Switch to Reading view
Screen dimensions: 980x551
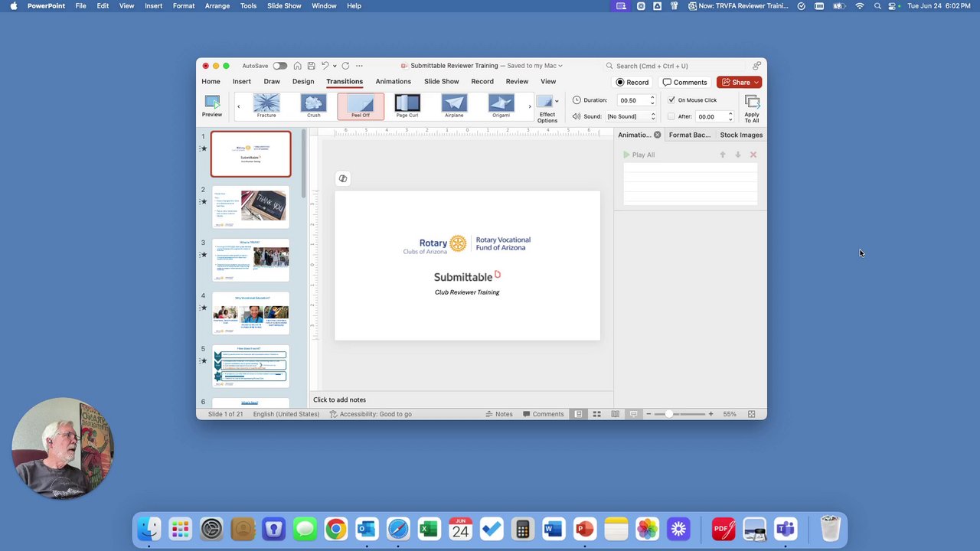(615, 414)
